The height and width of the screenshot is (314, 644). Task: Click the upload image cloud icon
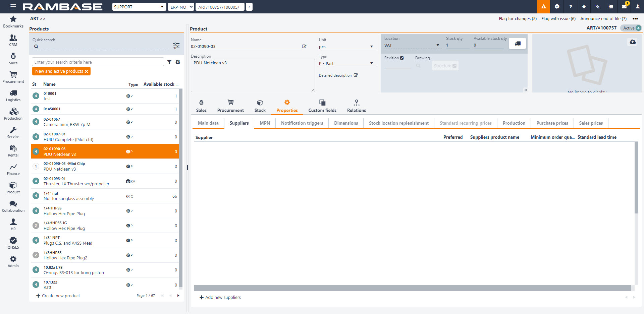point(633,42)
